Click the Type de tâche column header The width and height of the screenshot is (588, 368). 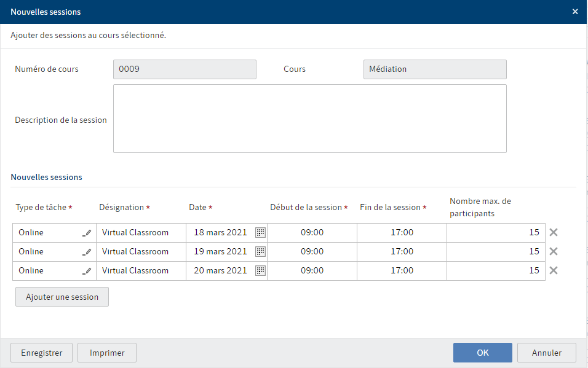[x=44, y=208]
